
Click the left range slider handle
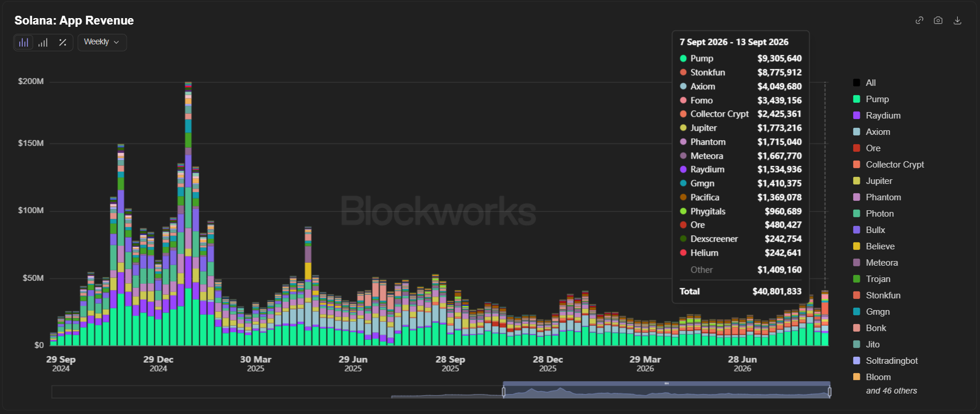coord(503,392)
